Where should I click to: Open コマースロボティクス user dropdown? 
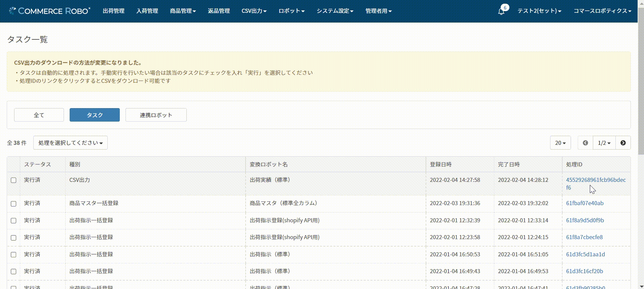(602, 11)
